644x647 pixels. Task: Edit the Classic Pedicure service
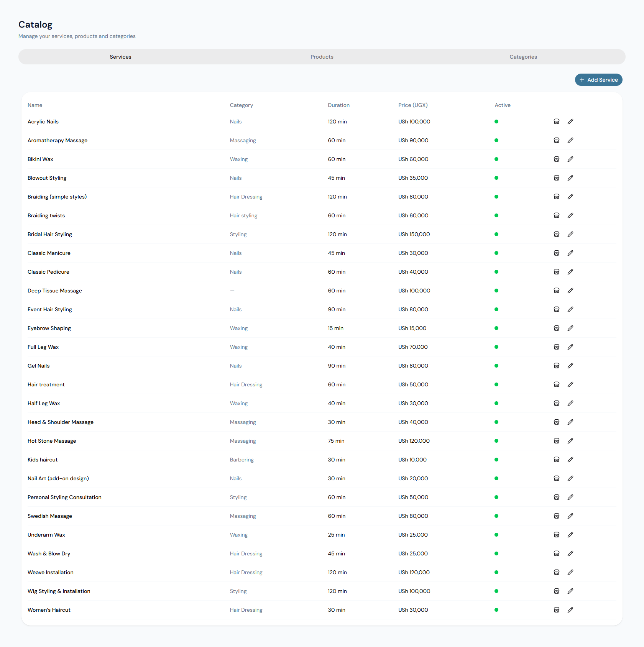[570, 272]
